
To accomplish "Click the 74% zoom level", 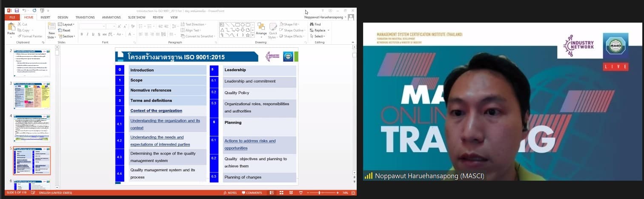I will point(345,193).
